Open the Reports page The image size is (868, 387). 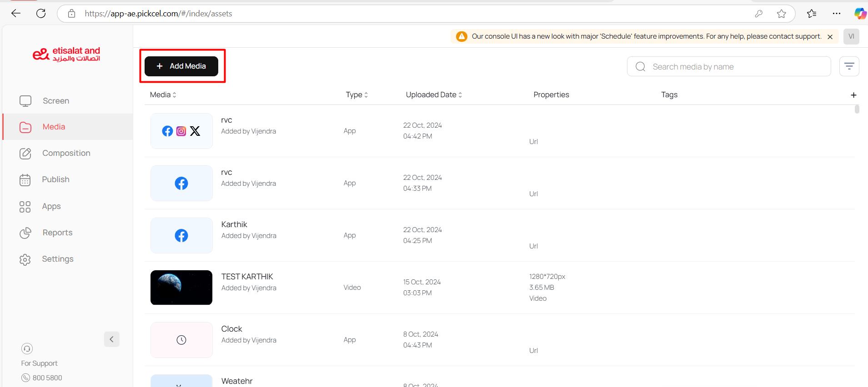click(x=57, y=233)
